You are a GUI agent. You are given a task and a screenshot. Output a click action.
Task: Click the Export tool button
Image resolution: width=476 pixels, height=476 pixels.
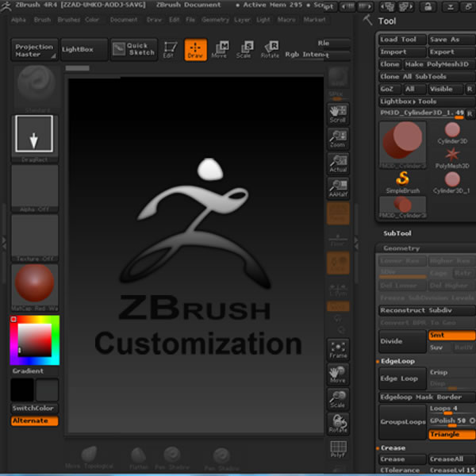(452, 52)
